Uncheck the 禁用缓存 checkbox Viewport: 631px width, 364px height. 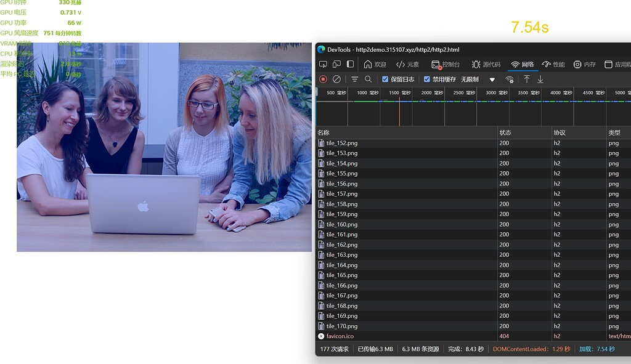[x=427, y=79]
